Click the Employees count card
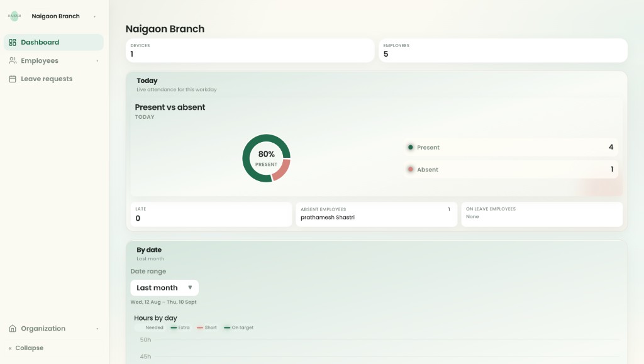 [x=502, y=50]
